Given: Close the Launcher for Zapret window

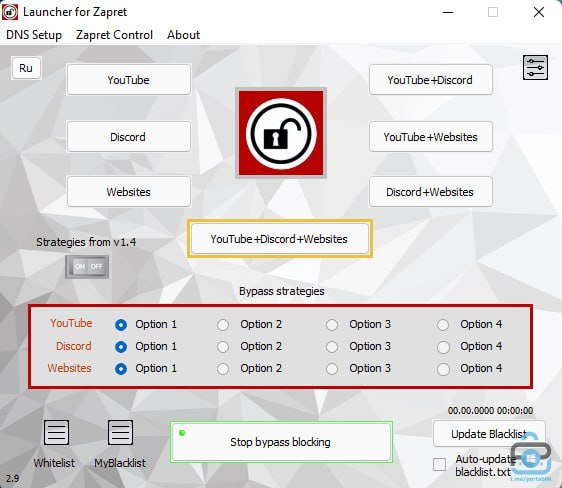Looking at the screenshot, I should [539, 12].
